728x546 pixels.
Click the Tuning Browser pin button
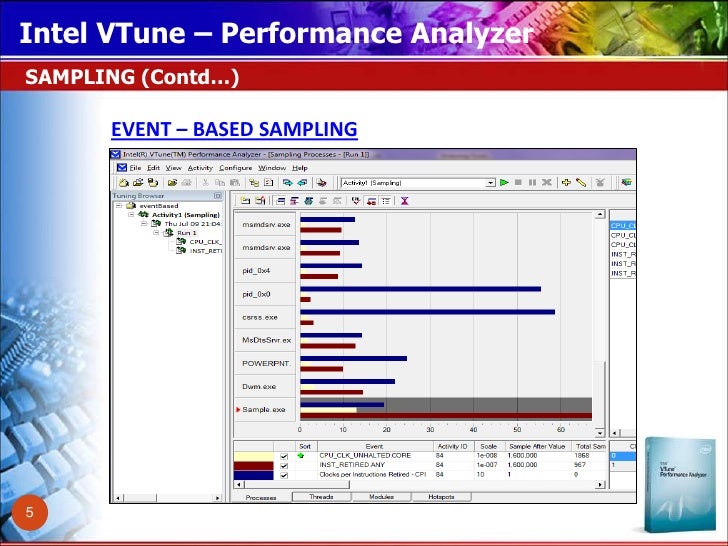(217, 196)
